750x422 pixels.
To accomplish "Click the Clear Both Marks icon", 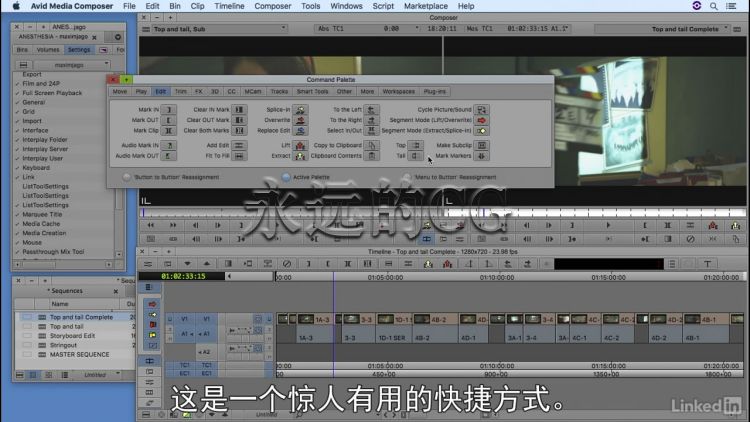I will [x=239, y=131].
